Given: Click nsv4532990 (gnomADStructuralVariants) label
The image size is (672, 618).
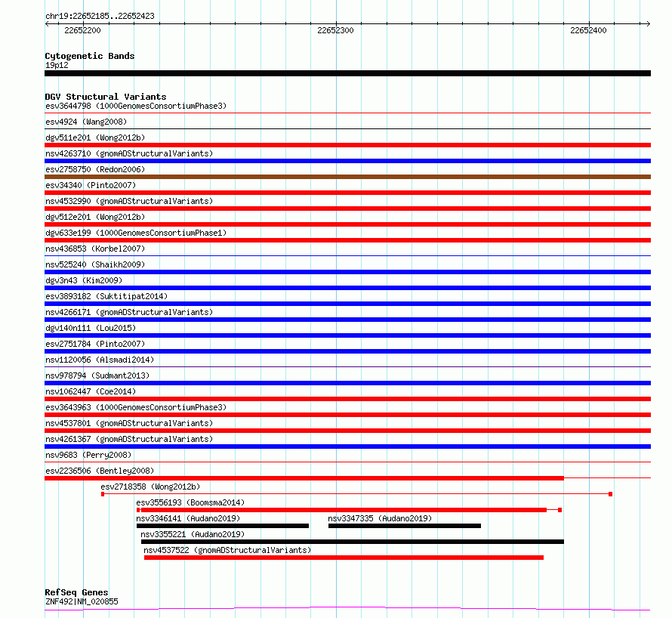Looking at the screenshot, I should [x=129, y=201].
